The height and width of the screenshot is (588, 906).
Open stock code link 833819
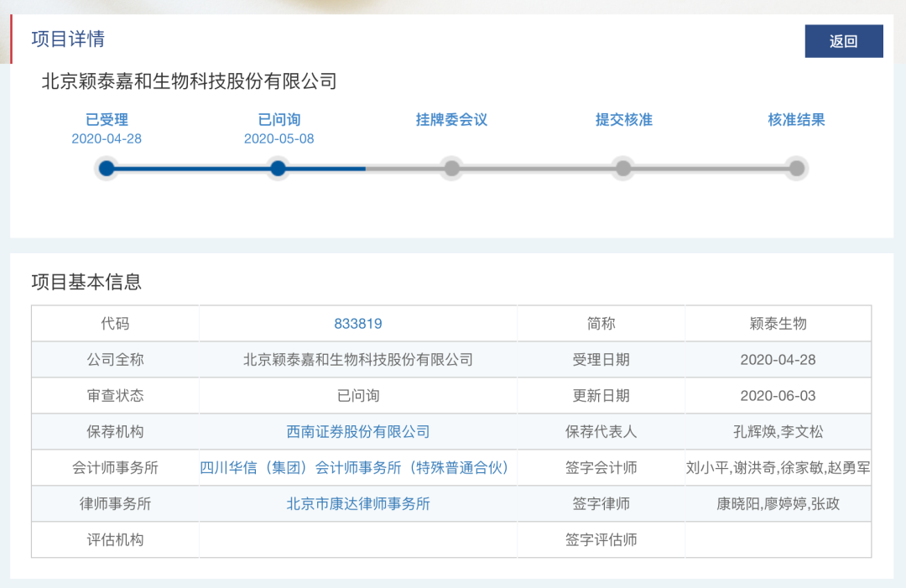click(x=357, y=324)
